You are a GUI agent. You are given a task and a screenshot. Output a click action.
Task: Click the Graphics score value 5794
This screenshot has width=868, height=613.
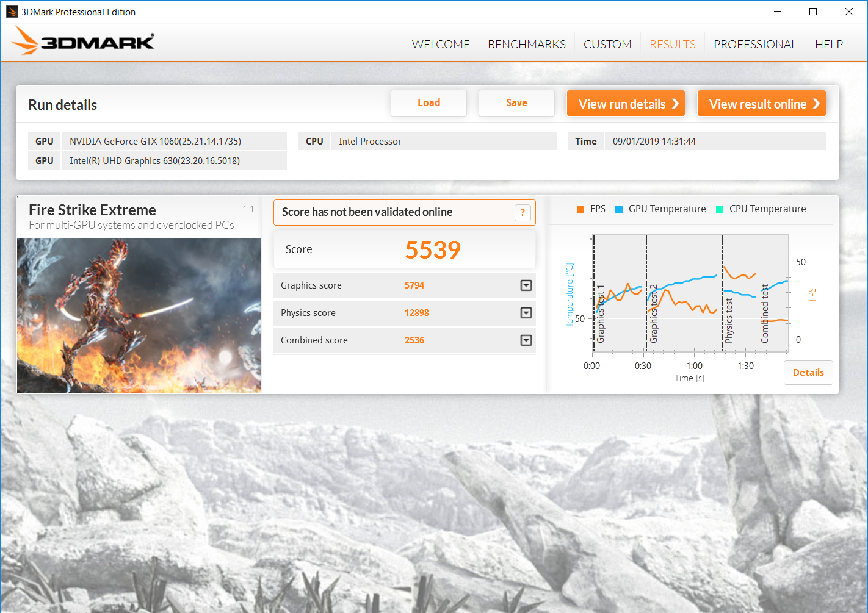click(x=414, y=285)
